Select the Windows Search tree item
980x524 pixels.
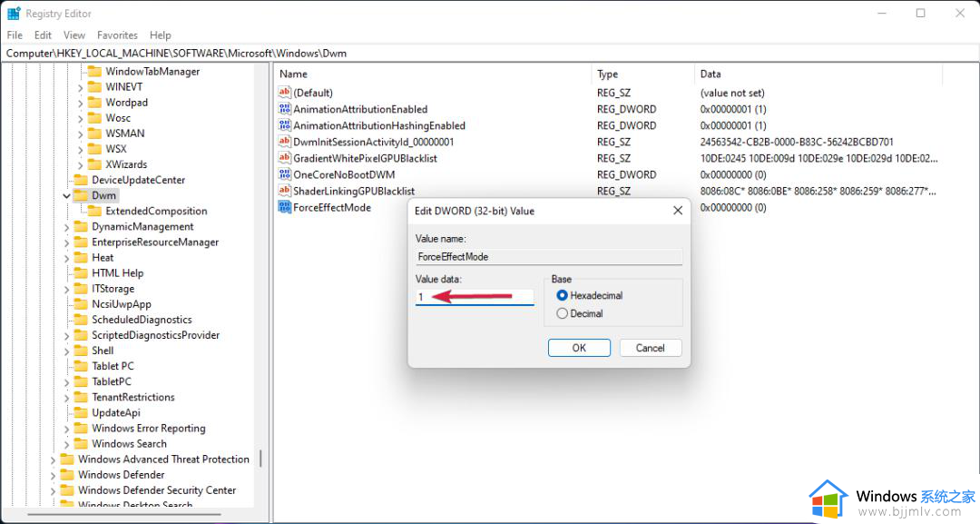130,444
